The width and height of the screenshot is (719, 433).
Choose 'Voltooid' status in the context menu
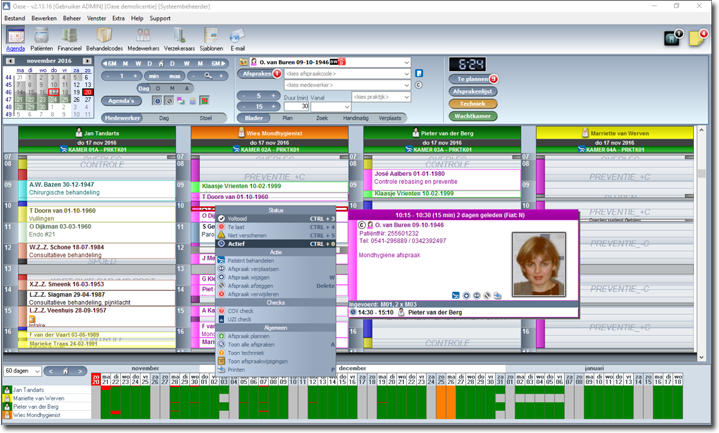(x=276, y=219)
